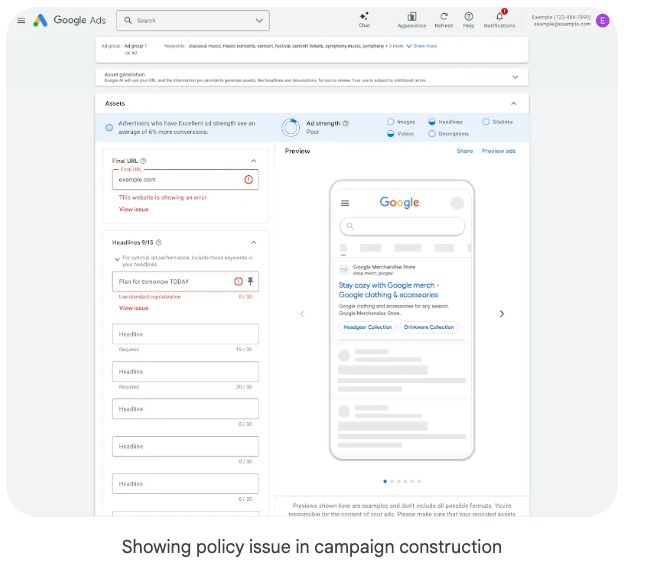Click the 'Plan for tomorrow TODAY' headline field
The height and width of the screenshot is (568, 647).
click(x=185, y=281)
